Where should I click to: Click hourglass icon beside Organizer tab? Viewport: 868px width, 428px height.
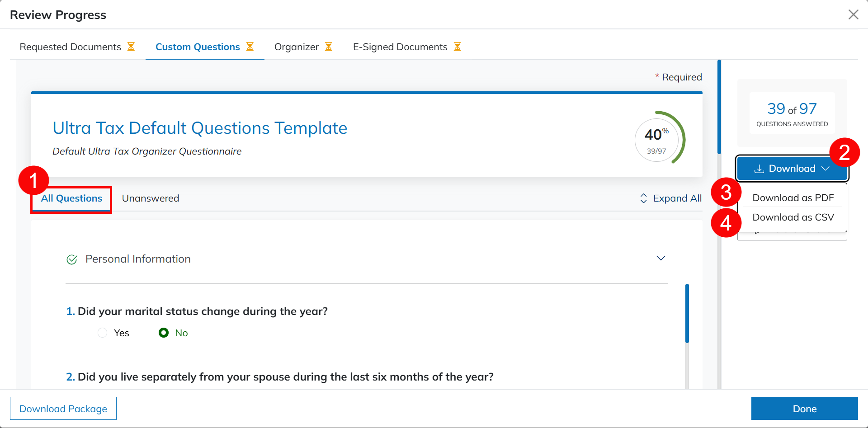(x=329, y=47)
